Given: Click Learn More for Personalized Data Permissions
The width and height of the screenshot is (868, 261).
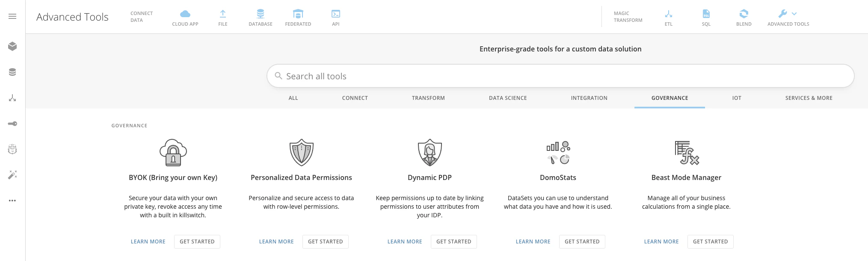Looking at the screenshot, I should coord(276,242).
